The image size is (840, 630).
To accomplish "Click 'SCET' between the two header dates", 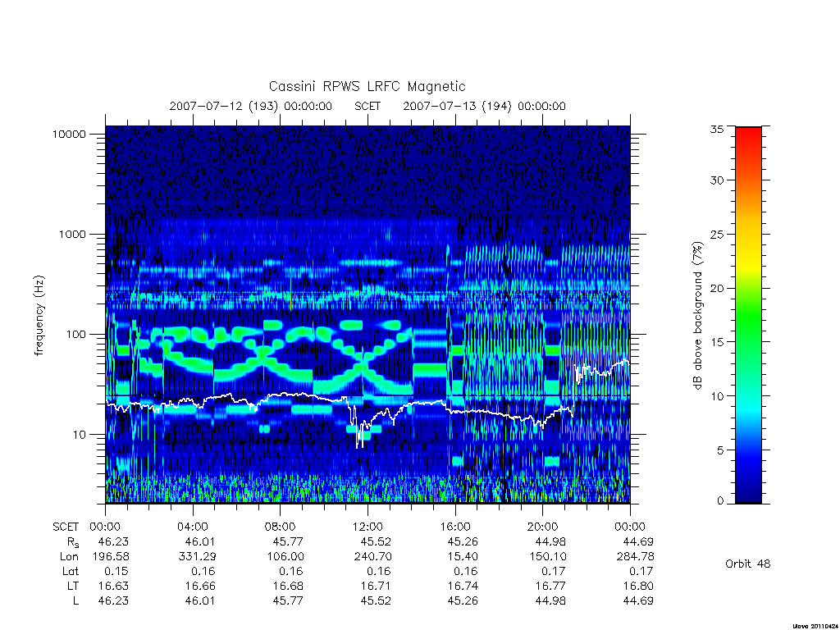I will 367,106.
